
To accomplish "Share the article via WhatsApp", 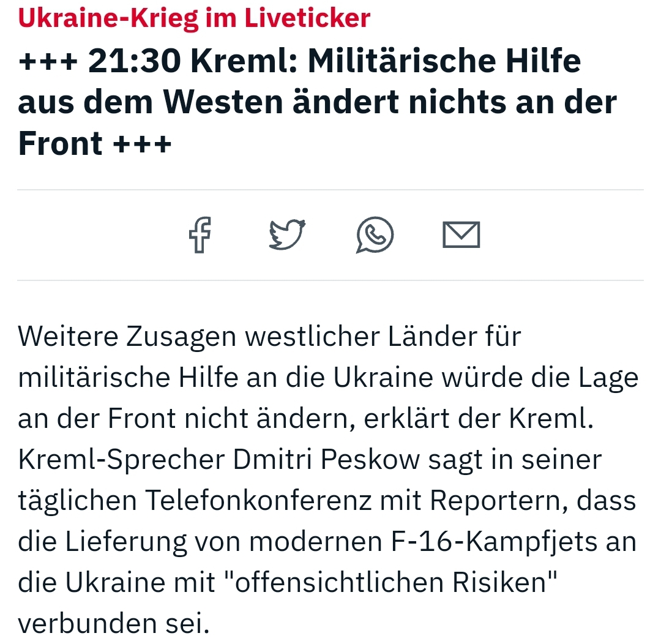I will point(375,235).
